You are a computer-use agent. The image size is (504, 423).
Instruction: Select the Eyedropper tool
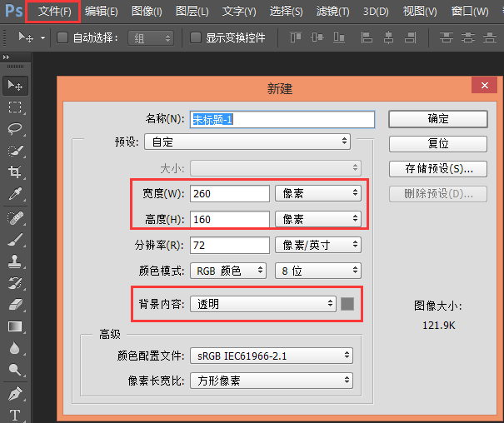coord(15,194)
